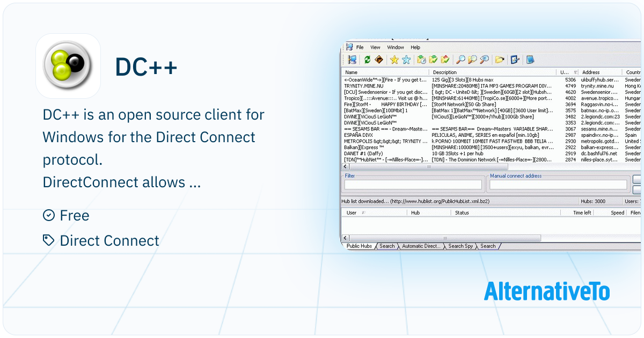This screenshot has height=338, width=644.
Task: Click the ADL Search magnifier icon
Action: [x=472, y=60]
